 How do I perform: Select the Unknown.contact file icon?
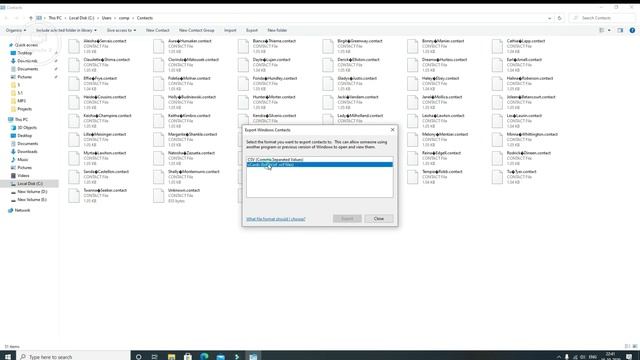click(158, 196)
